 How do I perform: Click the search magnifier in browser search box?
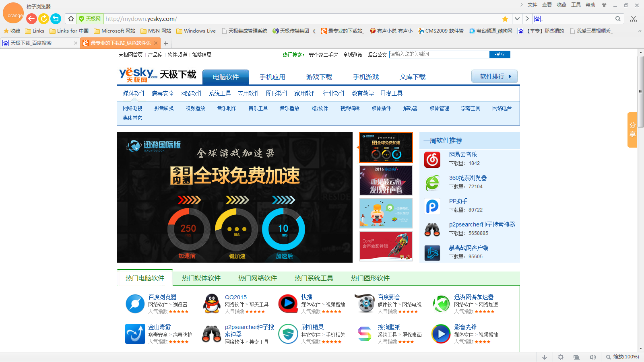(x=618, y=19)
